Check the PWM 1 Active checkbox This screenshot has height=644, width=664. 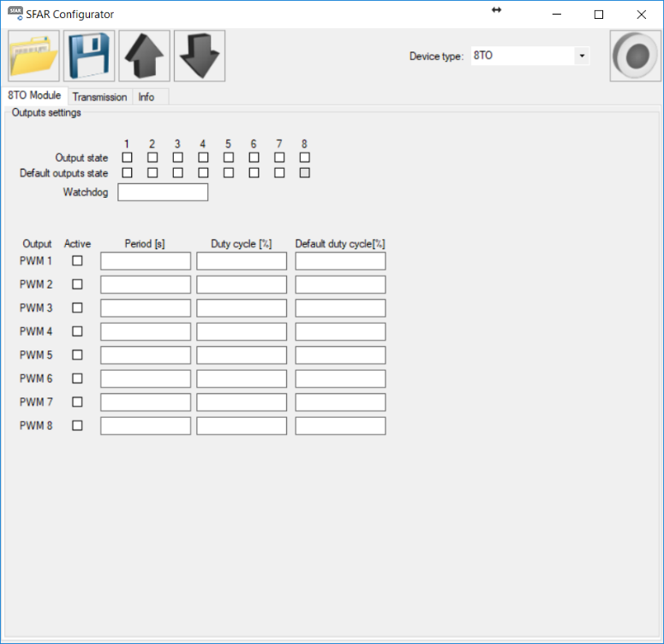coord(77,260)
